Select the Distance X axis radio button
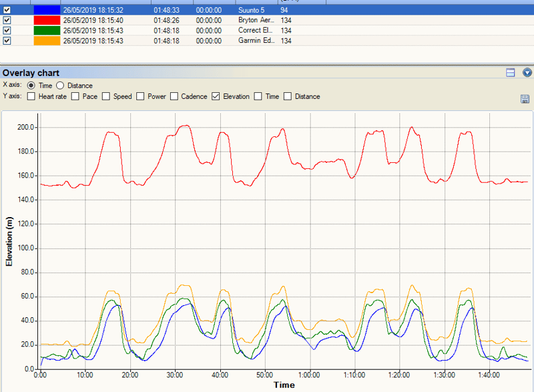534x392 pixels. (x=60, y=85)
